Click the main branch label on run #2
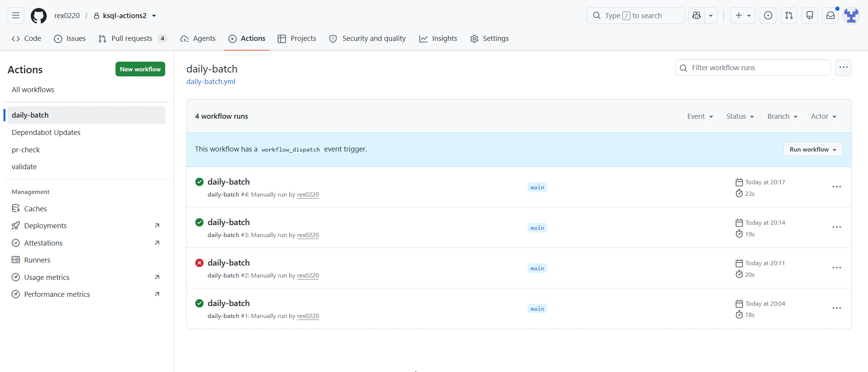The image size is (868, 372). (537, 268)
